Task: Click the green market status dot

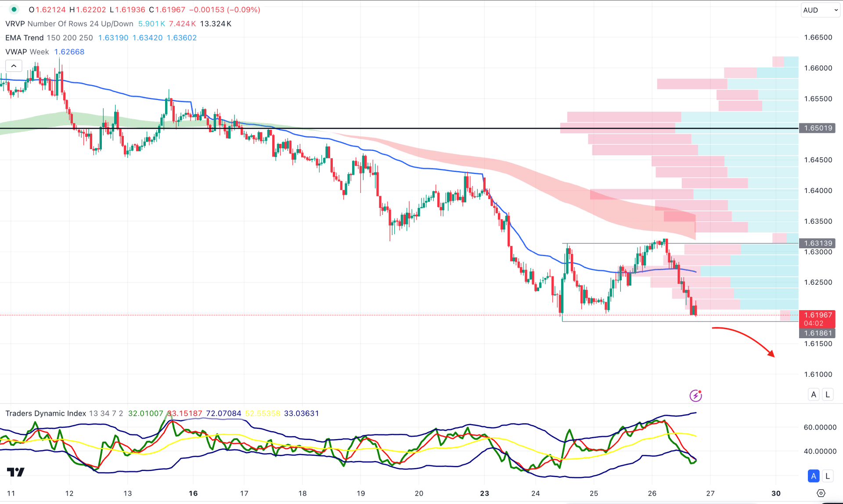Action: click(14, 10)
